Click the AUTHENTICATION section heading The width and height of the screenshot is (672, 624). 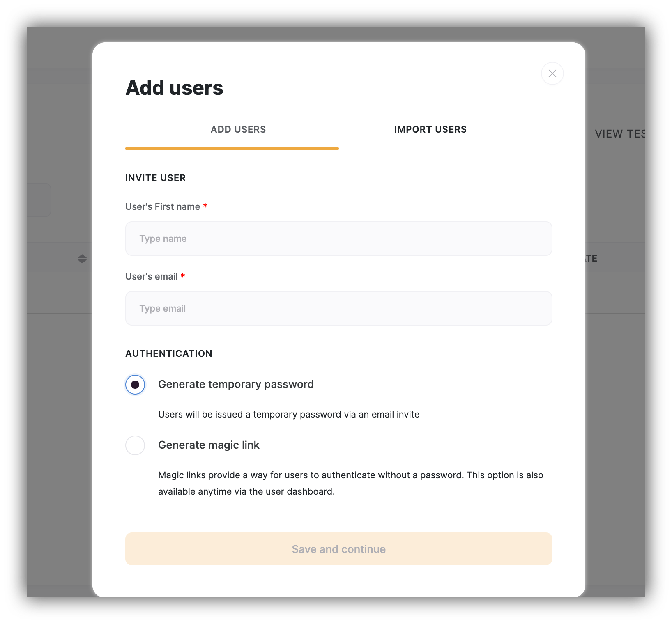click(168, 353)
